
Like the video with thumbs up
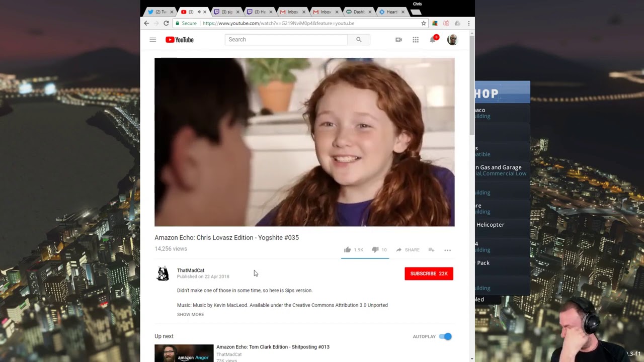[x=347, y=250]
